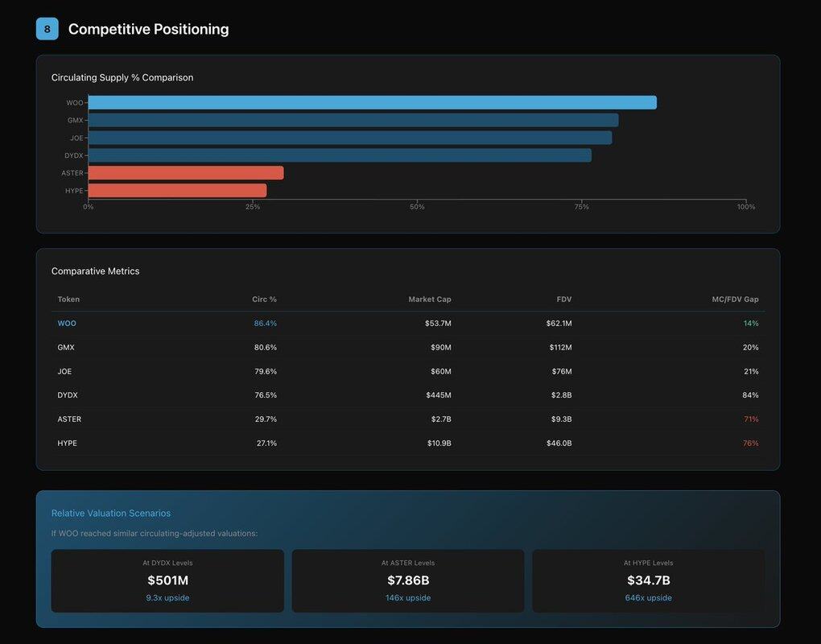
Task: Click the DYDX chart axis label
Action: click(73, 155)
